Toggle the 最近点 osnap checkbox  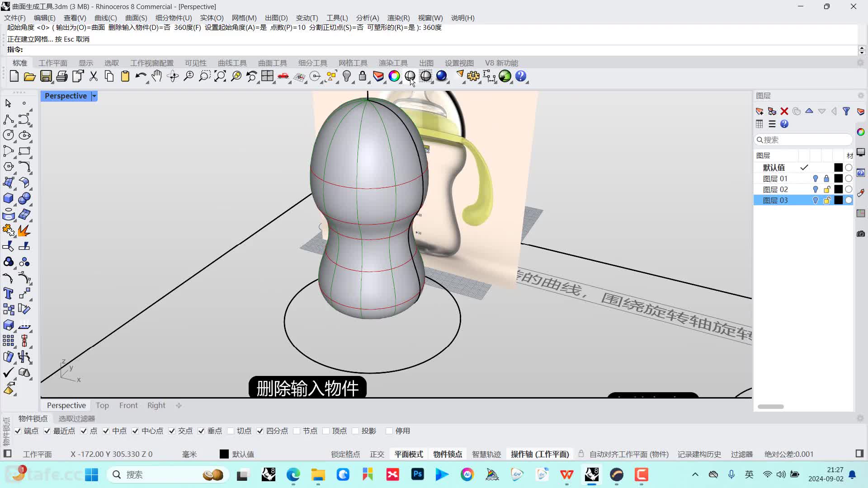coord(47,431)
